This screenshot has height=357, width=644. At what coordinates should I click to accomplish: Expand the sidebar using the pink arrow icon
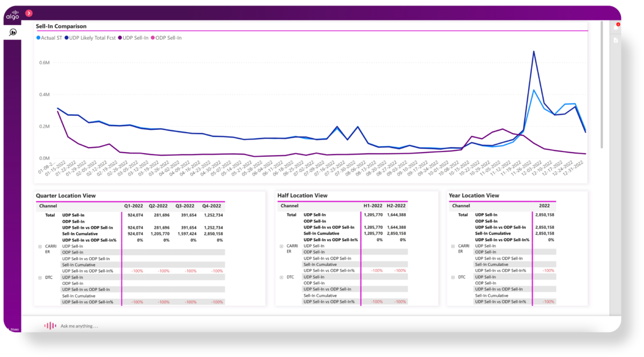pos(28,13)
